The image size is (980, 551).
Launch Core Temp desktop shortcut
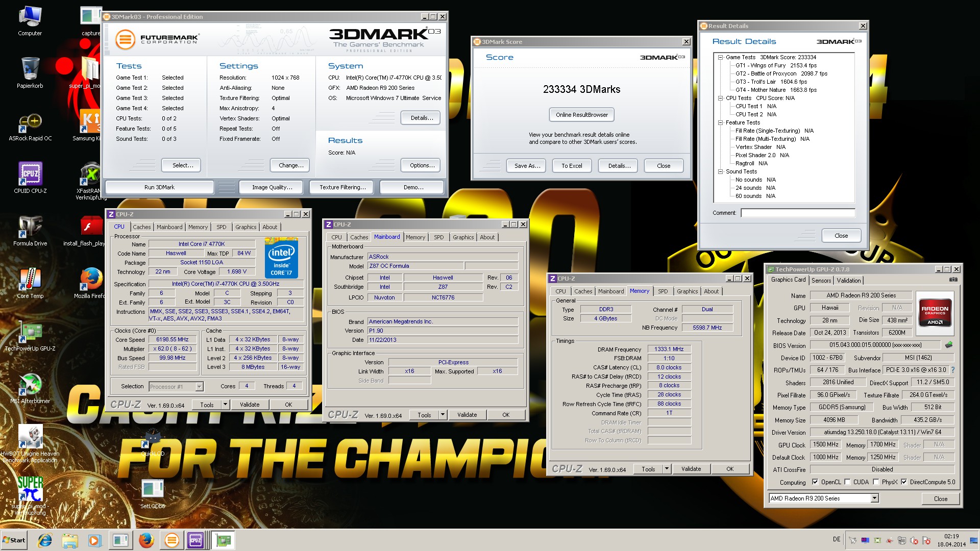click(30, 282)
